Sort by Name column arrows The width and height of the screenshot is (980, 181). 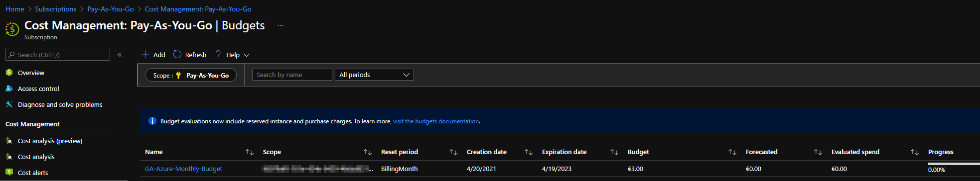(x=250, y=152)
